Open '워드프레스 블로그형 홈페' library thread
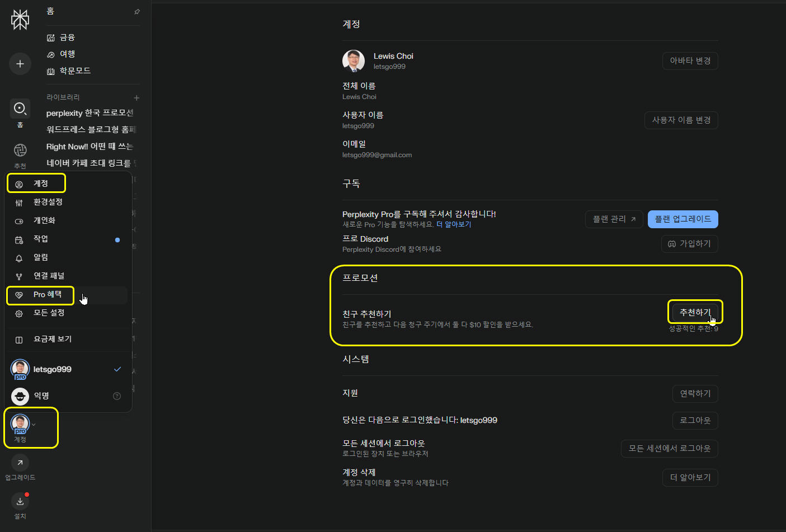Viewport: 786px width, 532px height. click(x=91, y=129)
